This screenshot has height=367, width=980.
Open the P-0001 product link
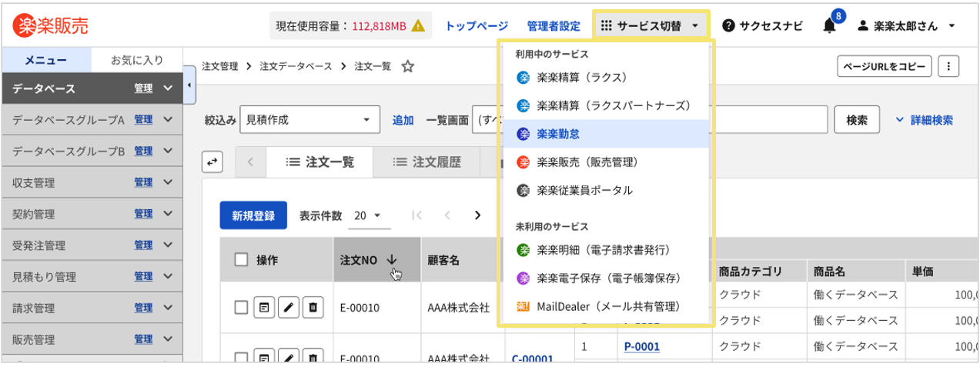(x=641, y=346)
